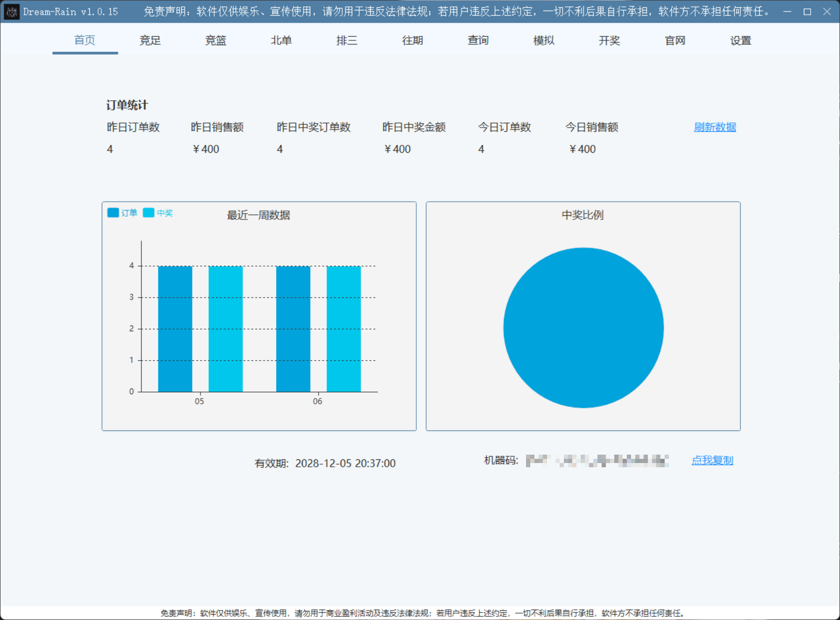
Task: Switch to the 首页 tab
Action: point(85,40)
